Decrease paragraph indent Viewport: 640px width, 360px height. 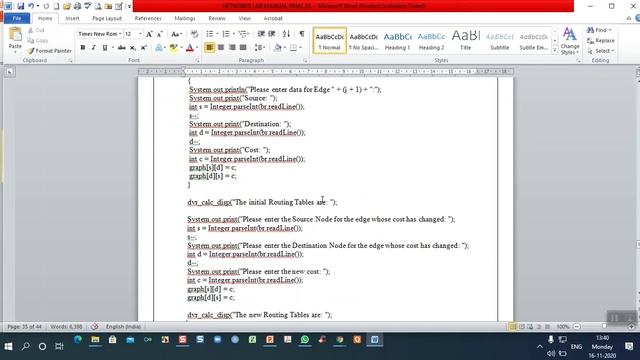pyautogui.click(x=261, y=34)
